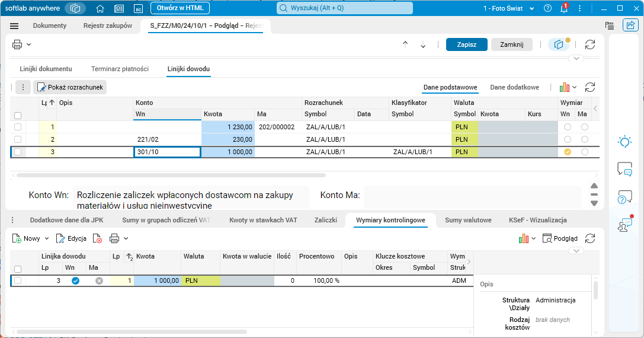Open the hamburger navigation menu
This screenshot has height=338, width=644.
[x=15, y=26]
